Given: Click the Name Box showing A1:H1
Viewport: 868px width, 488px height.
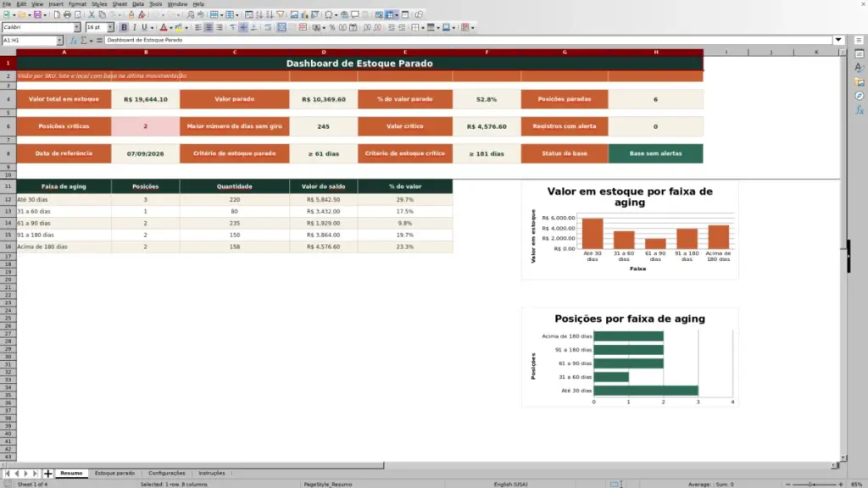Looking at the screenshot, I should [29, 41].
